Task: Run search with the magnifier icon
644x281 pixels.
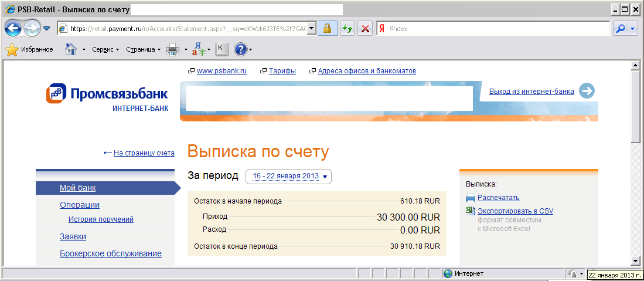Action: tap(620, 29)
